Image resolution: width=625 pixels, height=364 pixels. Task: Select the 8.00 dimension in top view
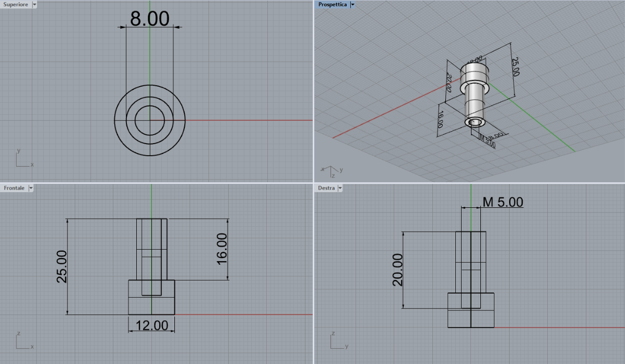tap(150, 18)
